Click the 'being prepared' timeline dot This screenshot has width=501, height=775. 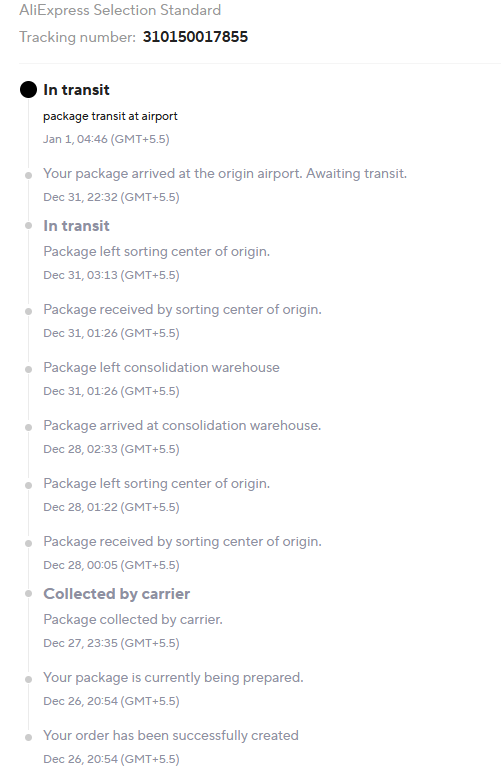(x=29, y=679)
